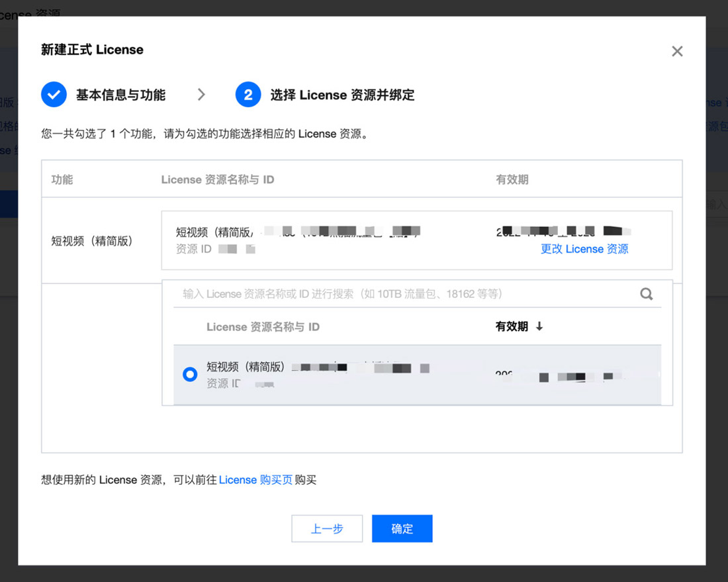Click the search magnifier icon
The height and width of the screenshot is (582, 728).
(646, 294)
